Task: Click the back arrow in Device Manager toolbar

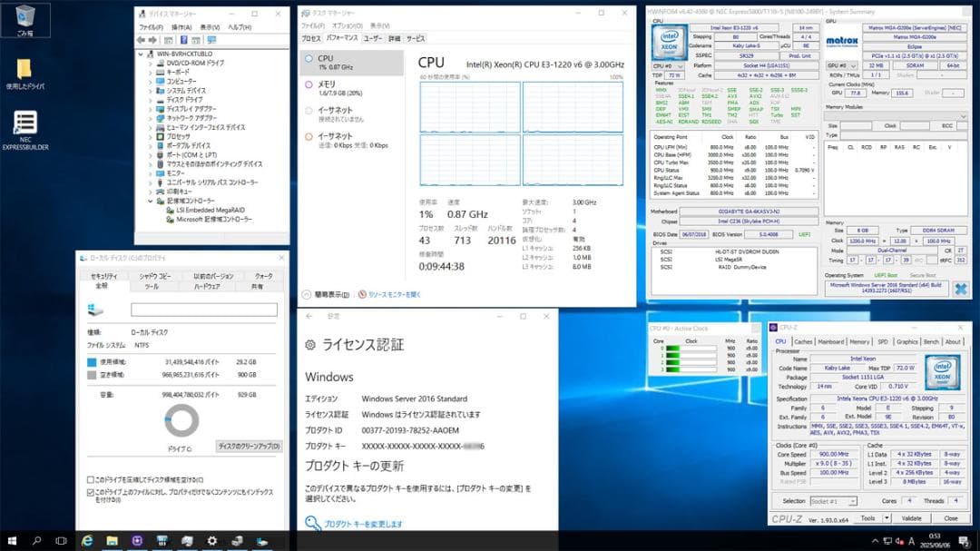Action: [x=140, y=39]
